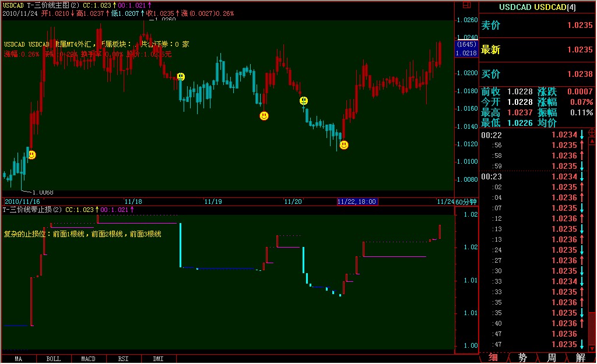Click the 最低 value 1.0226
Viewport: 597px width, 364px height.
coord(519,123)
